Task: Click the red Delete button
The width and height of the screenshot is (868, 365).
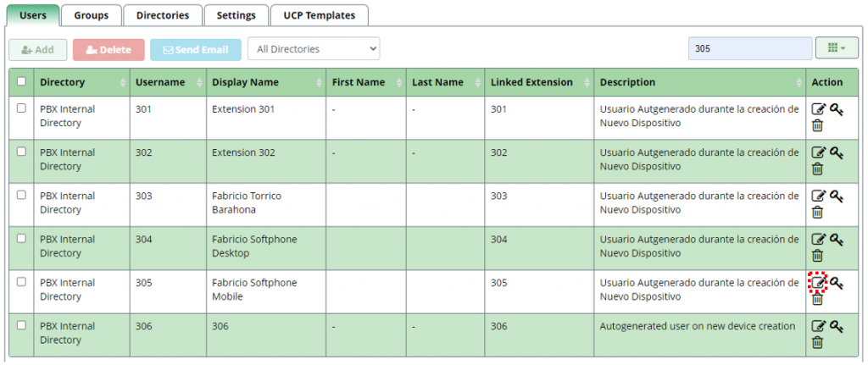Action: click(108, 50)
